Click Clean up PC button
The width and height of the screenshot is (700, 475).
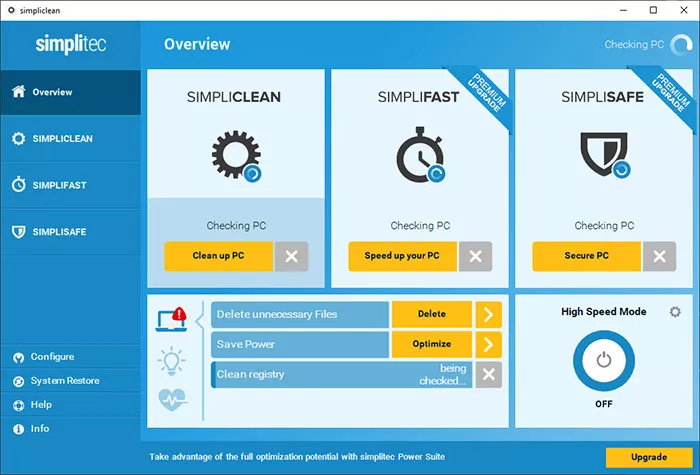pyautogui.click(x=218, y=256)
